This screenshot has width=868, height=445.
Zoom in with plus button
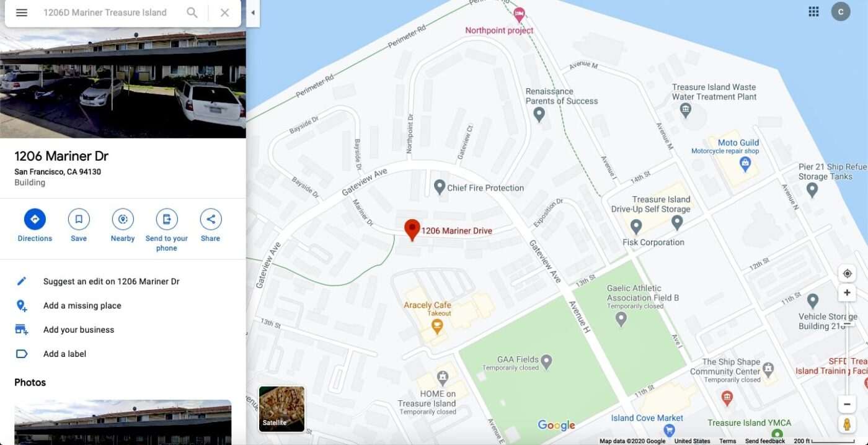pyautogui.click(x=847, y=293)
